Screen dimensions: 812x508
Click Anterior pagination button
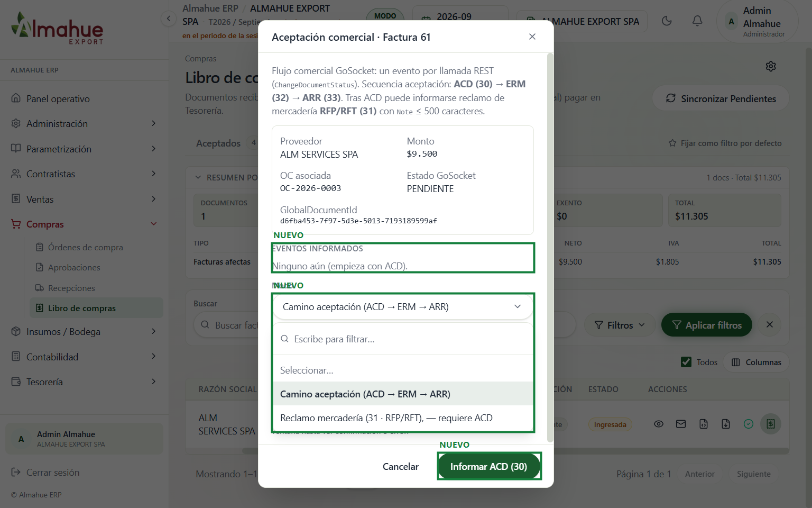click(x=699, y=474)
